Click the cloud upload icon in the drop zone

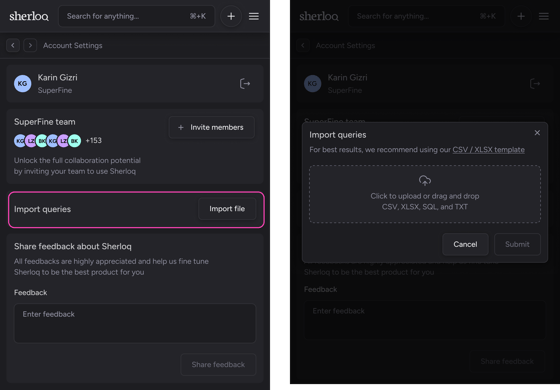(x=425, y=180)
